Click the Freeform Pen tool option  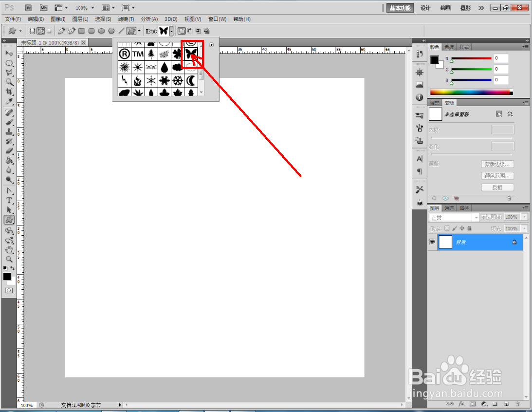(71, 31)
